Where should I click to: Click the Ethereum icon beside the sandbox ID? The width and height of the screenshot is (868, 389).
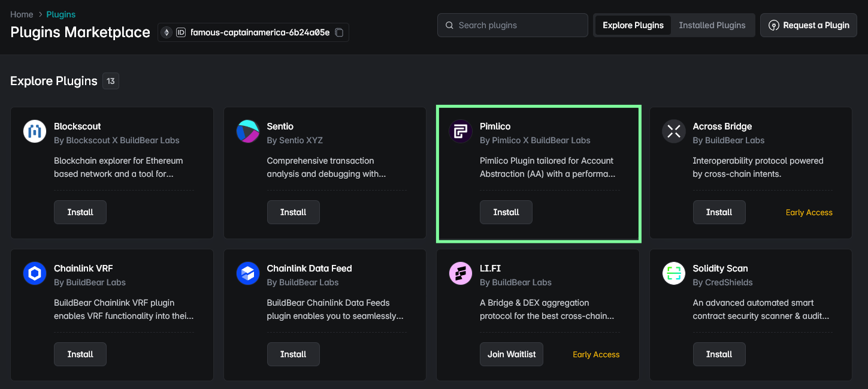point(166,32)
